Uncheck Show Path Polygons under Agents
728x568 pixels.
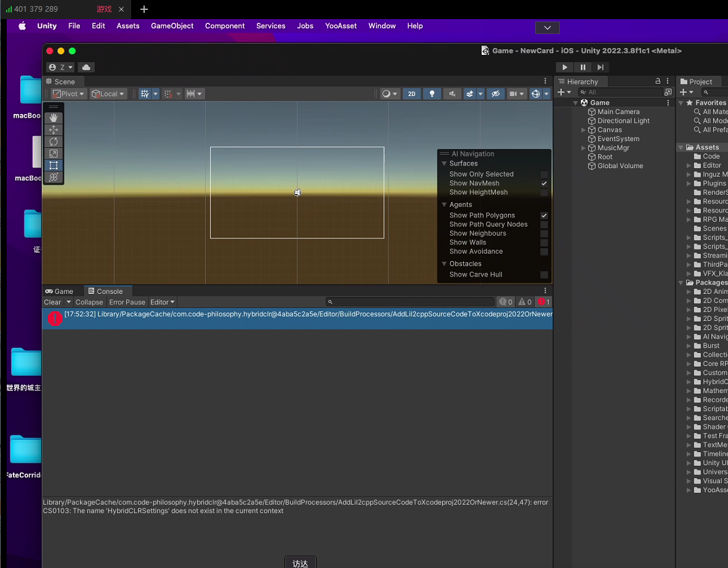tap(544, 215)
